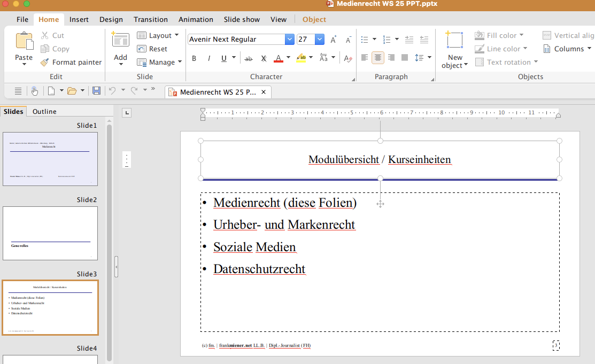Close the Medienrecht WS 25 document tab
595x364 pixels.
(x=264, y=92)
